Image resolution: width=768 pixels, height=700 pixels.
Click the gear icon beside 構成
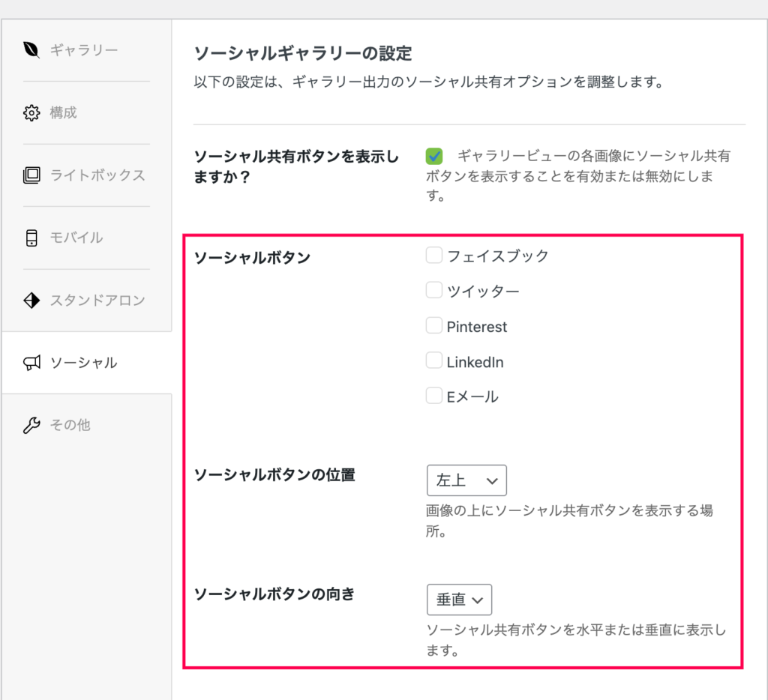pyautogui.click(x=31, y=112)
